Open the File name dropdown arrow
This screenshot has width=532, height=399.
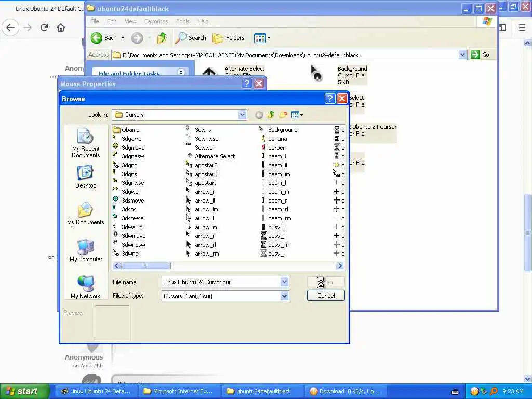284,281
